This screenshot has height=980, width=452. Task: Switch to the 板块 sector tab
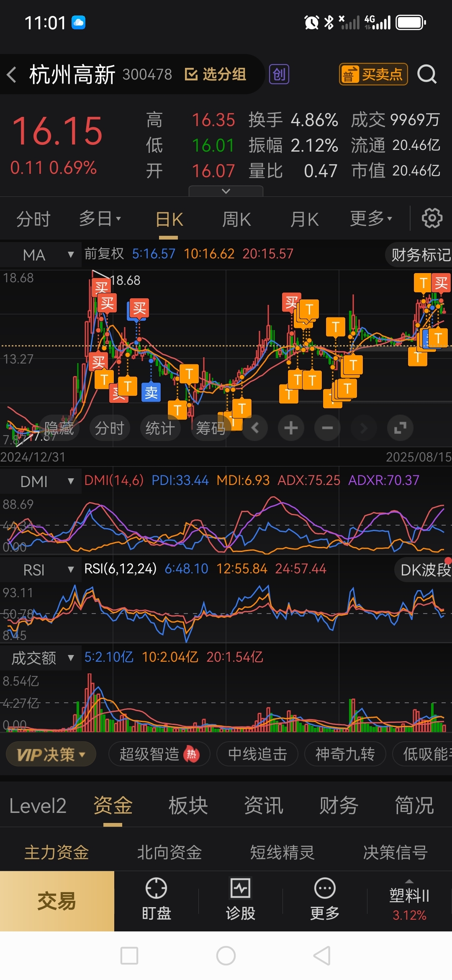tap(188, 806)
